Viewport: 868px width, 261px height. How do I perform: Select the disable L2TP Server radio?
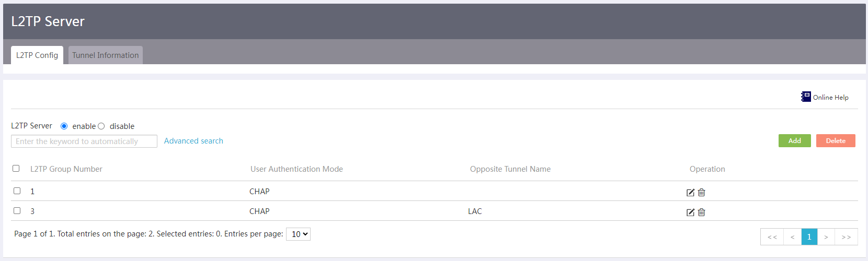[101, 126]
